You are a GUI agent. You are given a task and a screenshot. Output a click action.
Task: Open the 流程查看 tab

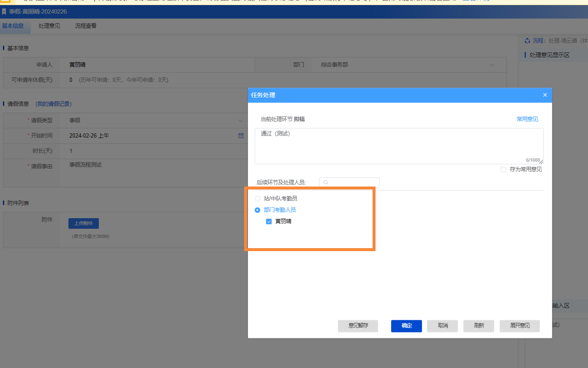tap(86, 26)
